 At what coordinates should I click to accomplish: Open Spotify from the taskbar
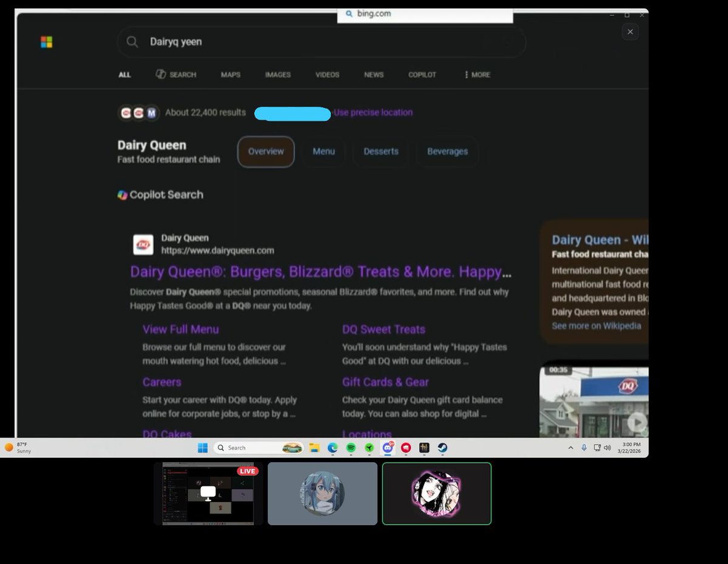[351, 448]
